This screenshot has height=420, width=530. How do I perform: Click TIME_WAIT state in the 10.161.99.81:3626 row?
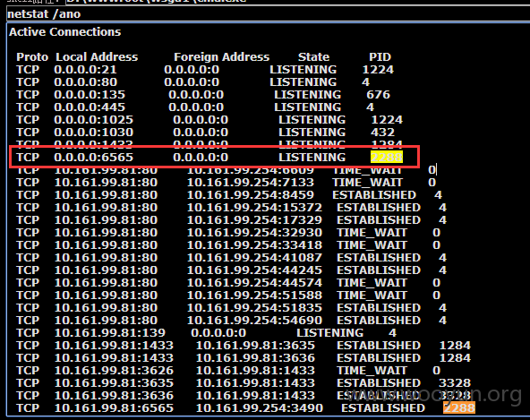372,370
